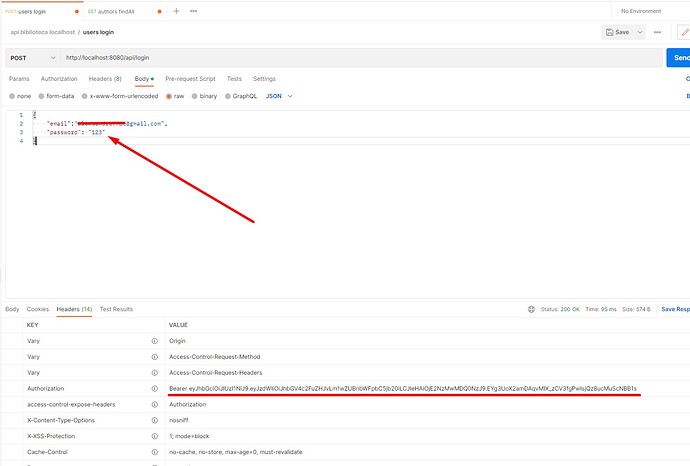
Task: Click the Send button
Action: [x=679, y=58]
